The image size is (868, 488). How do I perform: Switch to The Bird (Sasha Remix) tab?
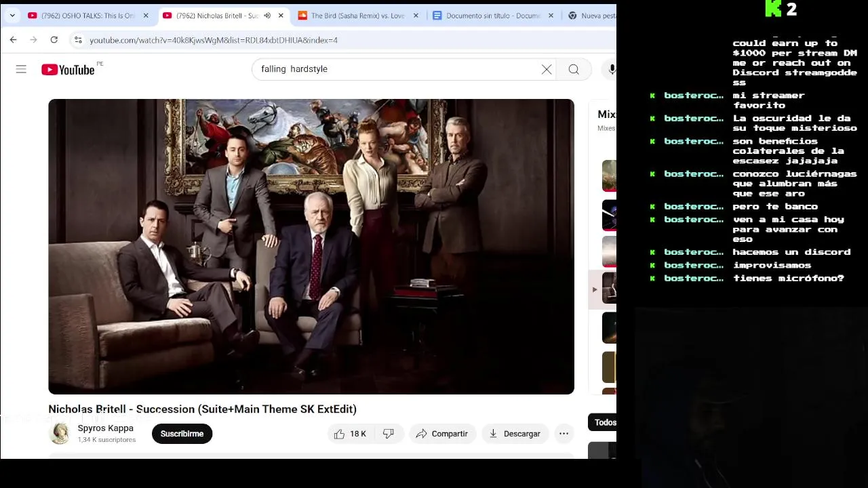click(357, 16)
